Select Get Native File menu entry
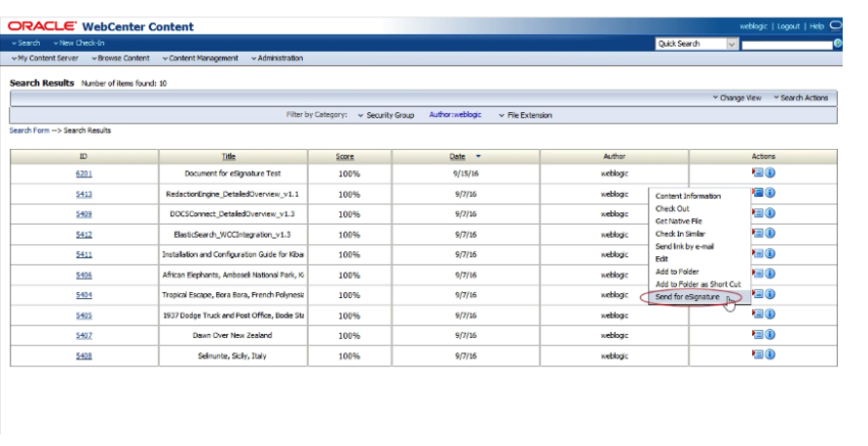The width and height of the screenshot is (868, 446). pos(679,221)
